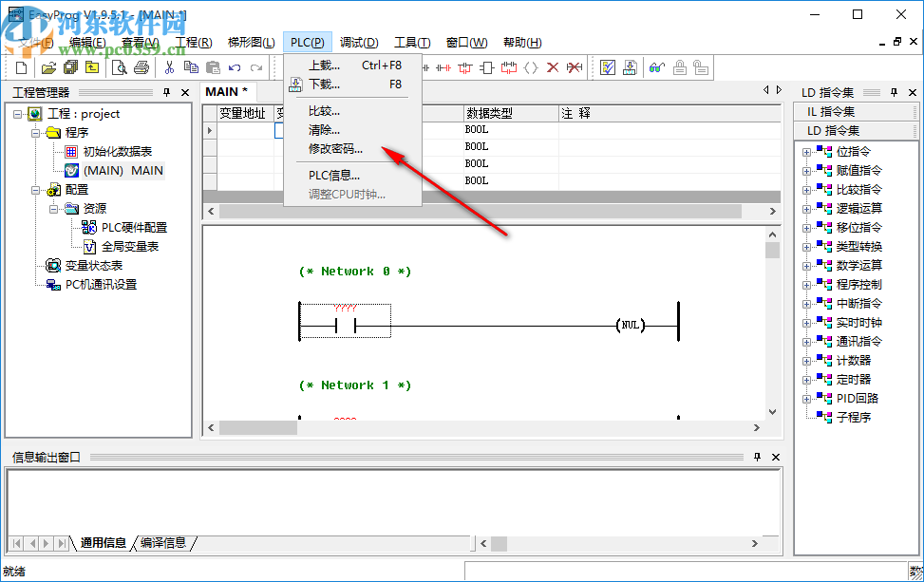
Task: Open the 调试(D) menu
Action: (x=359, y=43)
